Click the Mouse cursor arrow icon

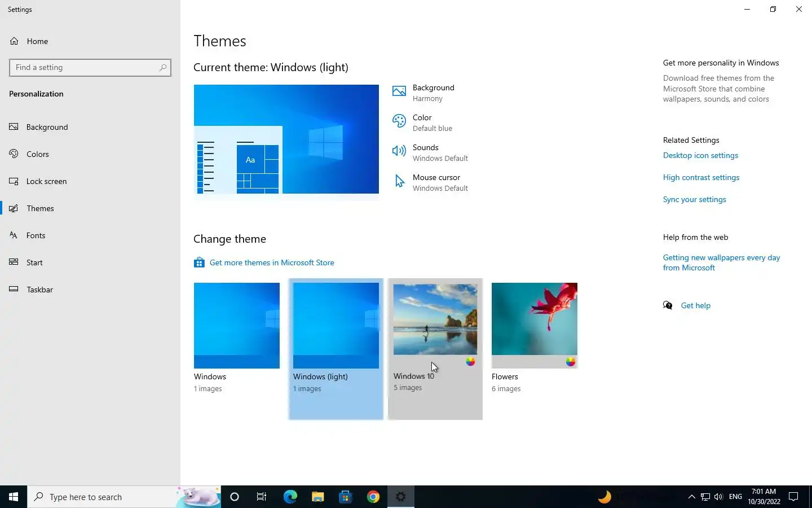(x=399, y=181)
